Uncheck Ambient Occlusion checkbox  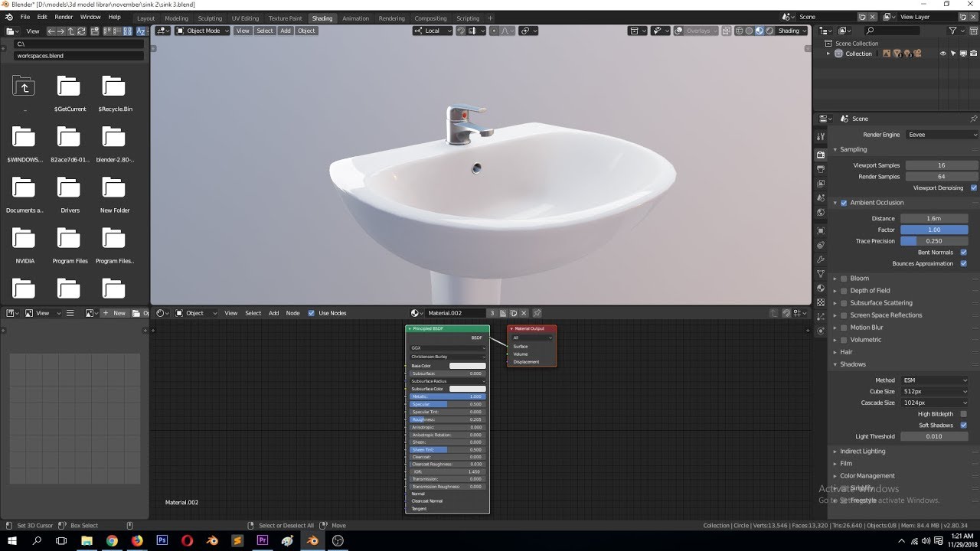pyautogui.click(x=844, y=203)
